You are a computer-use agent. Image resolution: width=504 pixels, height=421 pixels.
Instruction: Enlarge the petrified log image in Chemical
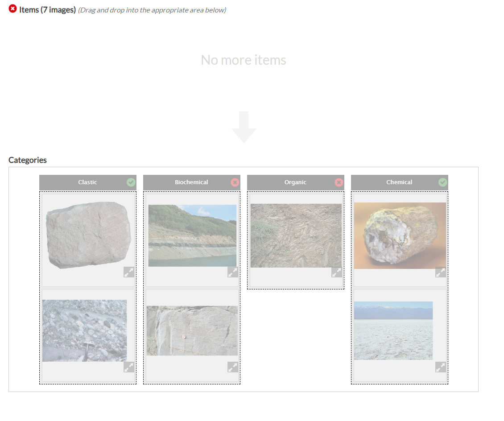[441, 272]
